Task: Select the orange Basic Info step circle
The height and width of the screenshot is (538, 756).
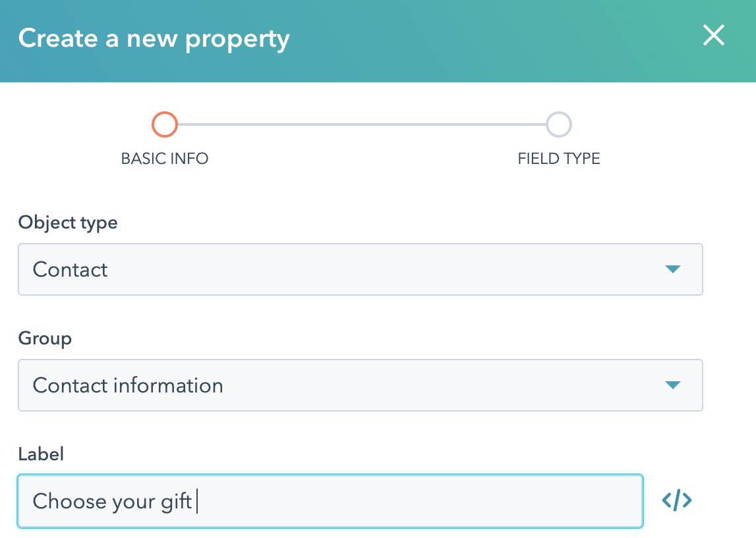Action: click(x=165, y=124)
